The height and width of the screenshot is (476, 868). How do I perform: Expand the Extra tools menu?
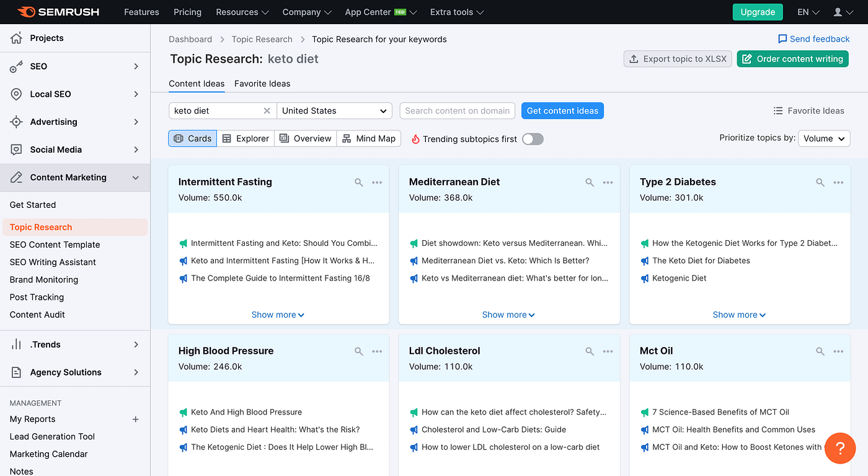coord(456,12)
